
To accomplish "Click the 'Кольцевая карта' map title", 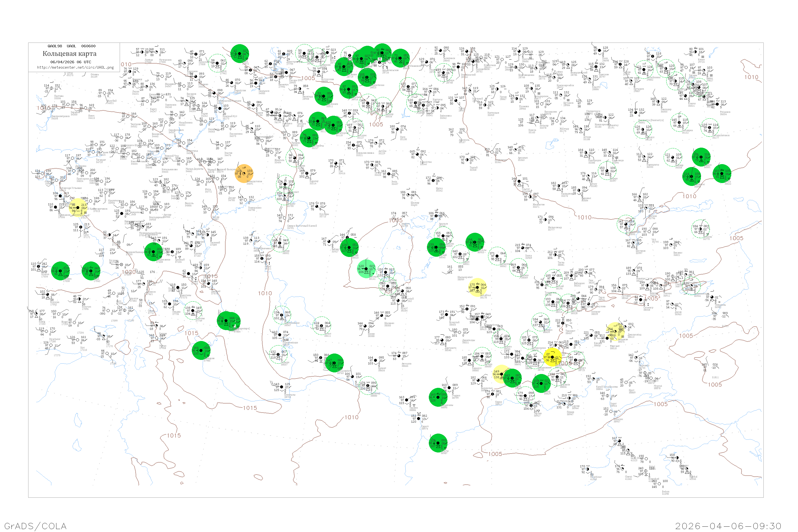I will coord(69,54).
